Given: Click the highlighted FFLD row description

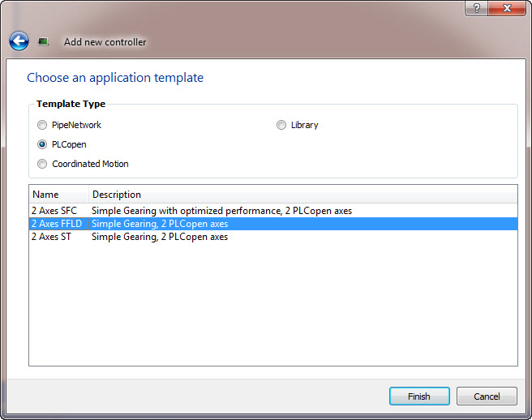Looking at the screenshot, I should (160, 224).
